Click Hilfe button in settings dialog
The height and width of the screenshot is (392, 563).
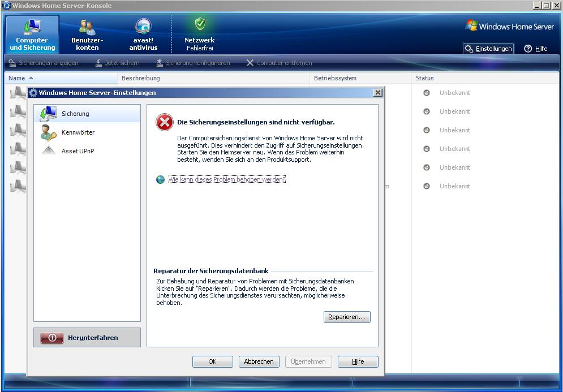[x=358, y=361]
